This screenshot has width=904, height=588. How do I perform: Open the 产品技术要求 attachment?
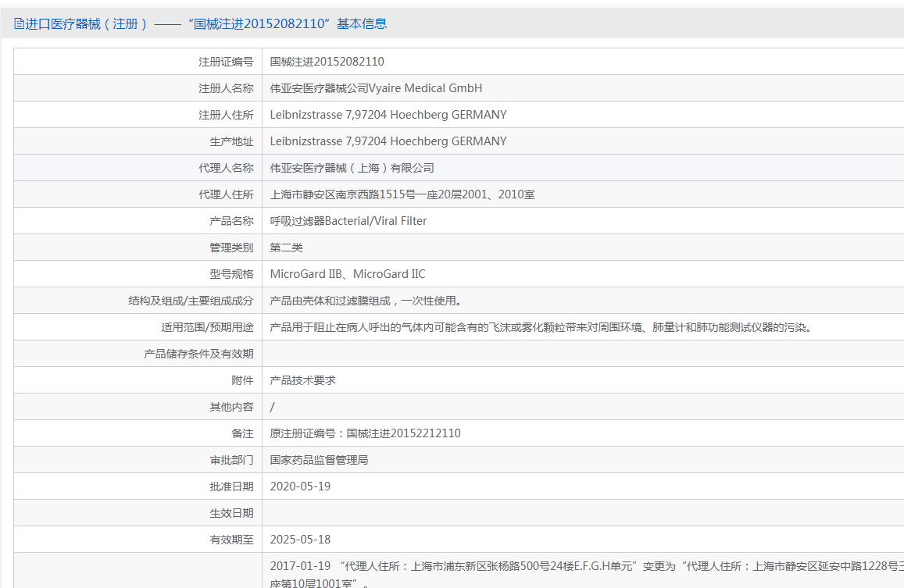pos(302,380)
